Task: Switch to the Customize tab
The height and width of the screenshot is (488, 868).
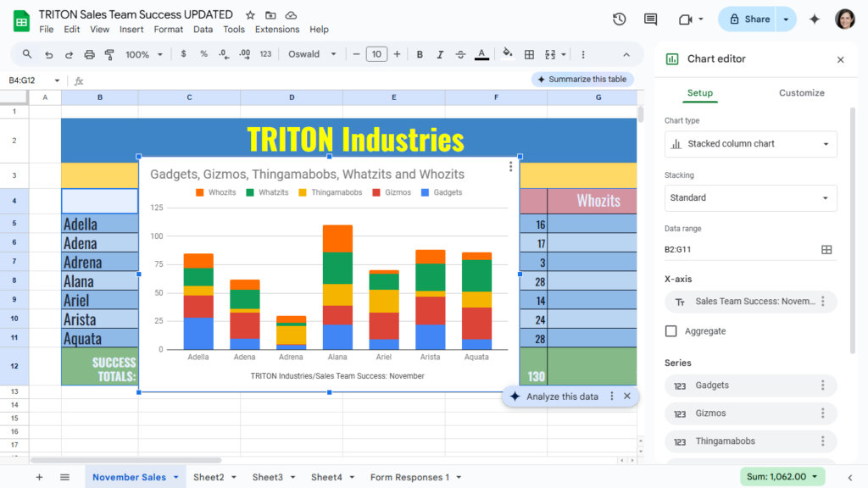Action: click(x=801, y=93)
